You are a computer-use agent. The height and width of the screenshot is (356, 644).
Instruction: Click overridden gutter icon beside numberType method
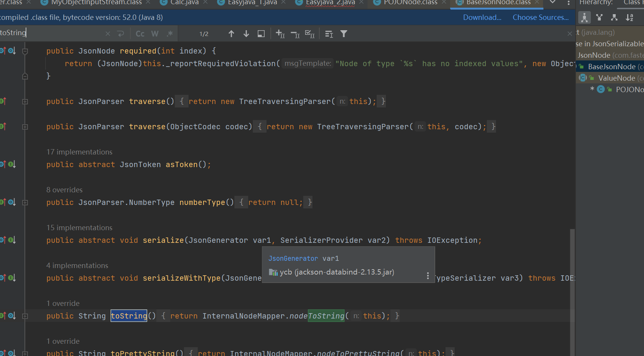click(x=12, y=202)
